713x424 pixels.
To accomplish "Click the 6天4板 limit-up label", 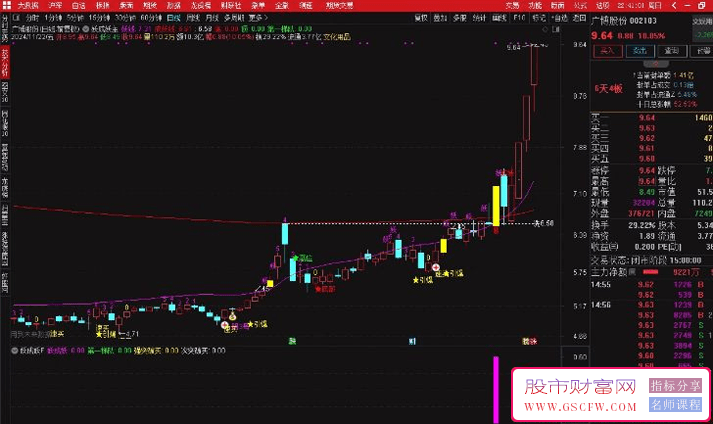I will pyautogui.click(x=608, y=89).
